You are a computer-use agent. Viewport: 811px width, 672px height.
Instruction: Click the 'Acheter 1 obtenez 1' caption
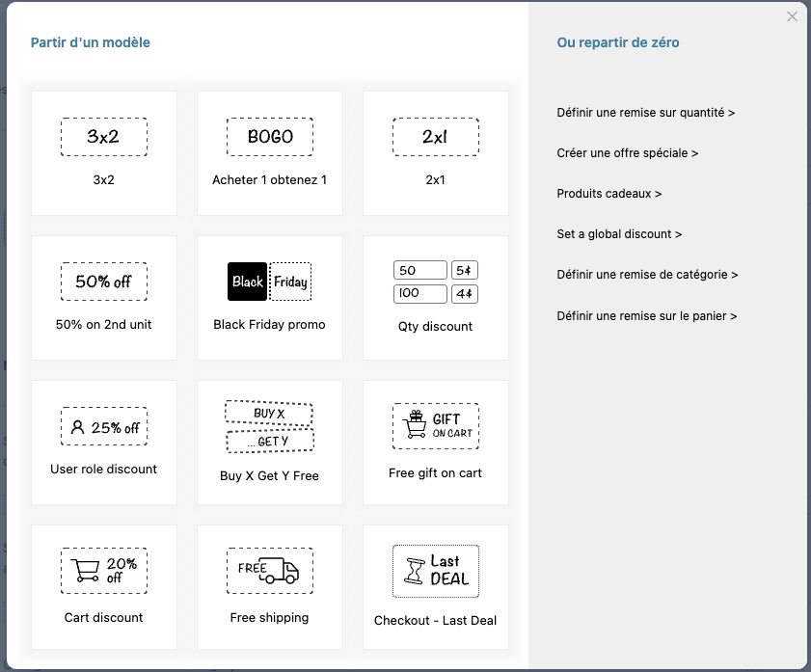(269, 180)
